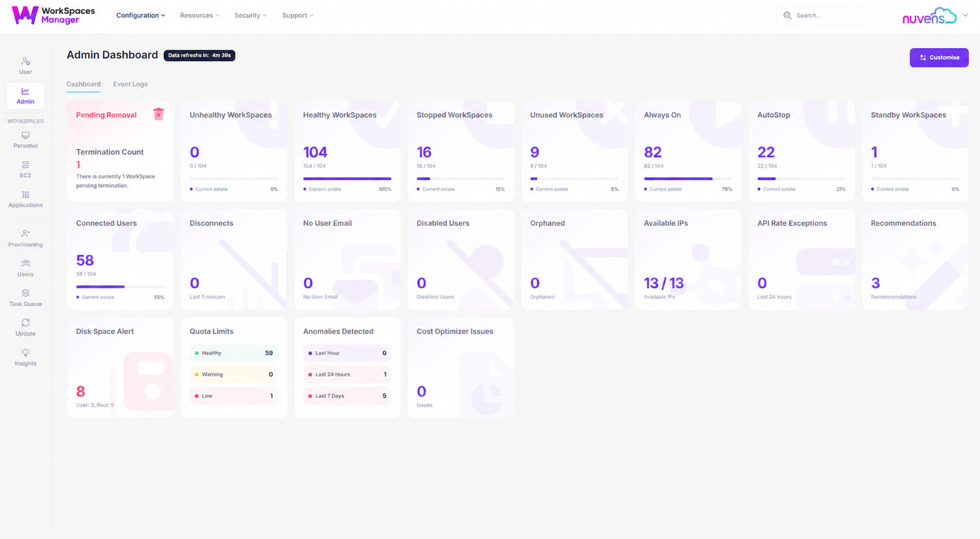Click the Healthy quota limits row
Screen dimensions: 980x539
pos(233,353)
